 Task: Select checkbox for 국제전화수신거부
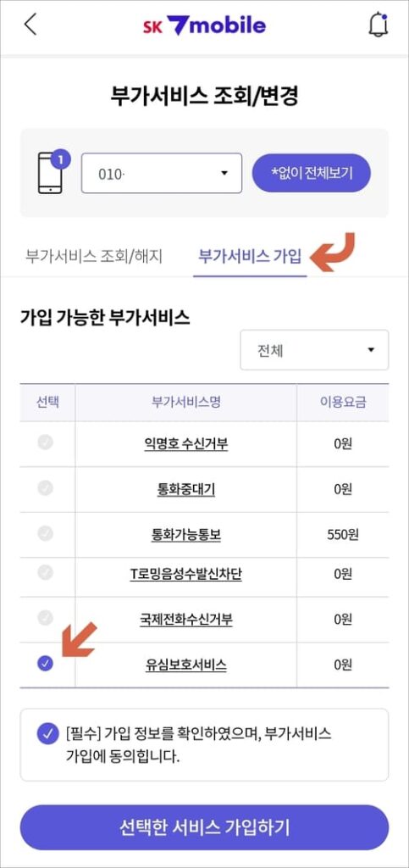(46, 618)
